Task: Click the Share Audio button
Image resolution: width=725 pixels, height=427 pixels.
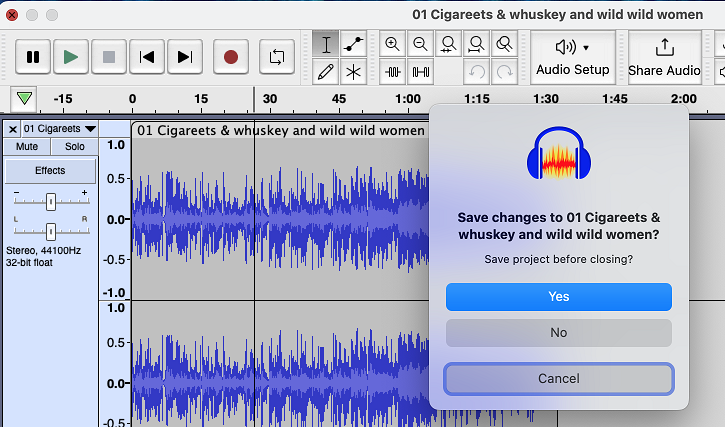Action: (x=664, y=57)
